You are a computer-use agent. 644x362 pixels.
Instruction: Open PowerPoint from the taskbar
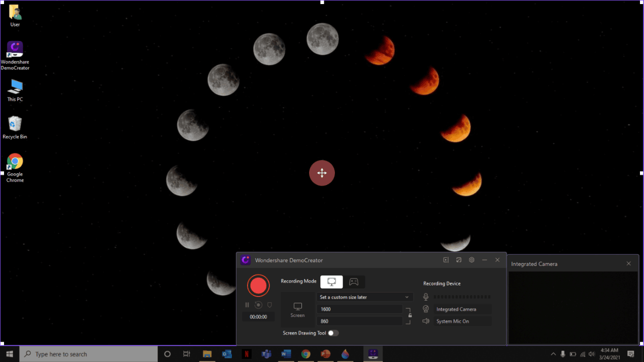[x=326, y=354]
